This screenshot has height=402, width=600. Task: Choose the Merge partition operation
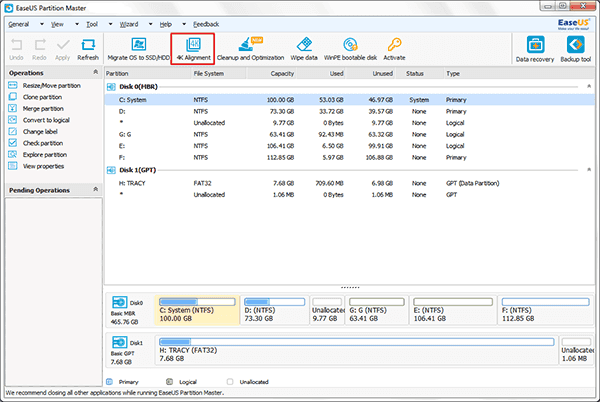(43, 109)
